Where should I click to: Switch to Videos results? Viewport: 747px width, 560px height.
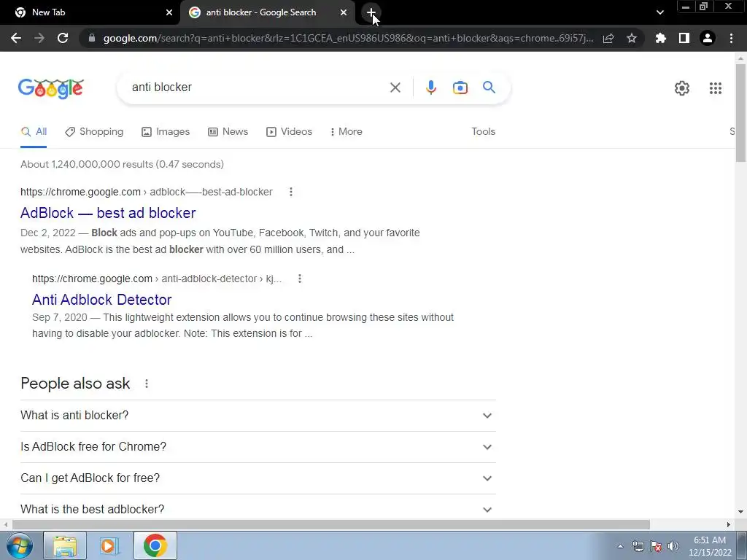pyautogui.click(x=289, y=132)
